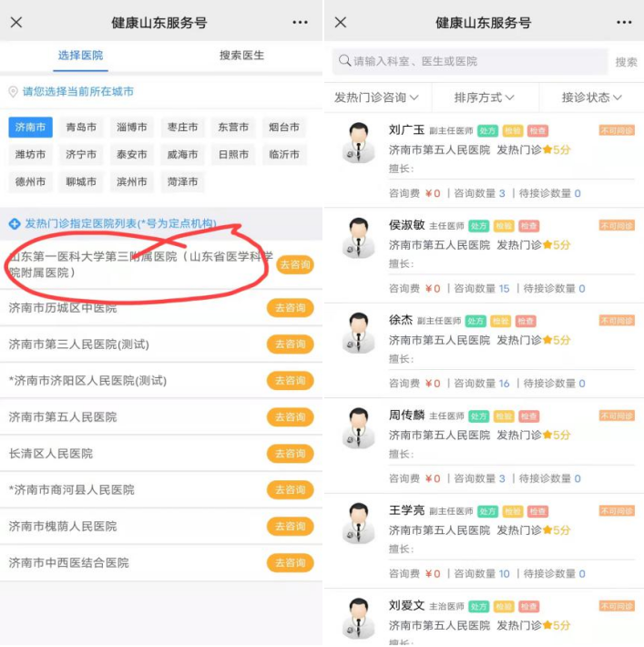Open more options (three dots) on left page

point(300,22)
